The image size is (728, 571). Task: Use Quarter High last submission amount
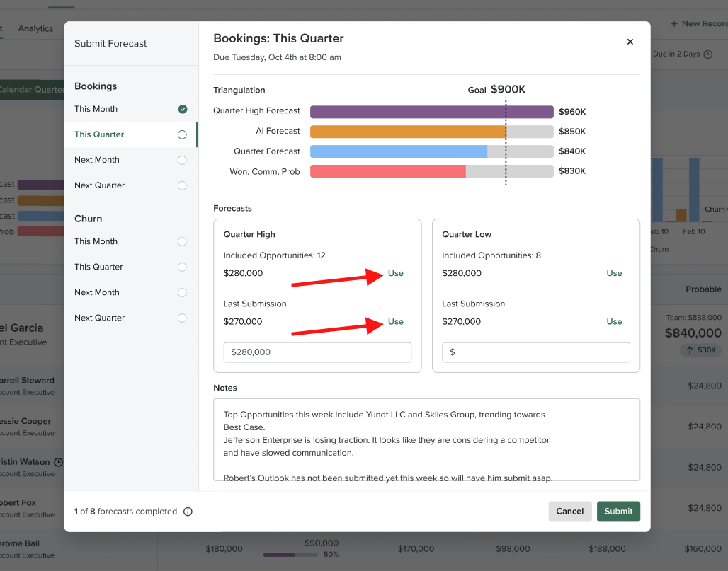click(395, 321)
